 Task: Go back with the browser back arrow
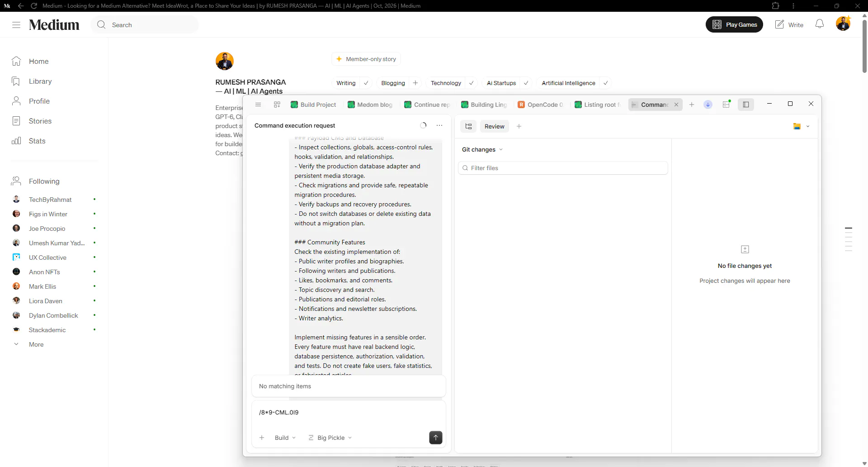tap(21, 6)
